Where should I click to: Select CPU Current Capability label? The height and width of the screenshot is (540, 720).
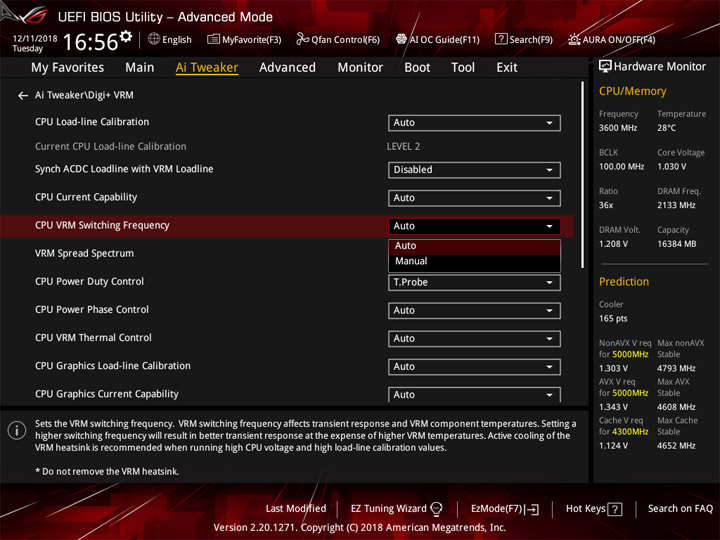point(86,197)
